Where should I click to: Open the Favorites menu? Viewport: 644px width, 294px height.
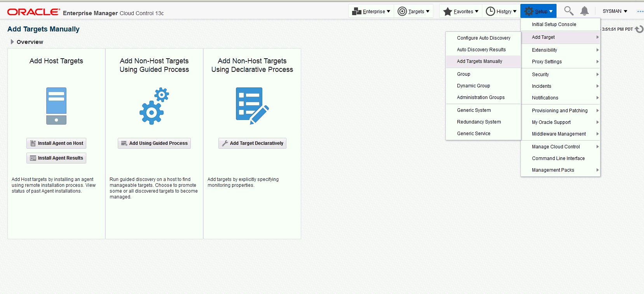coord(461,11)
